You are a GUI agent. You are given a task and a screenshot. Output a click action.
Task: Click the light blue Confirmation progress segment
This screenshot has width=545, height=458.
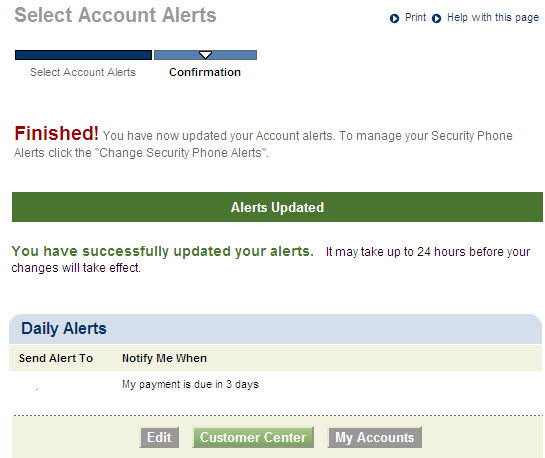pyautogui.click(x=205, y=55)
